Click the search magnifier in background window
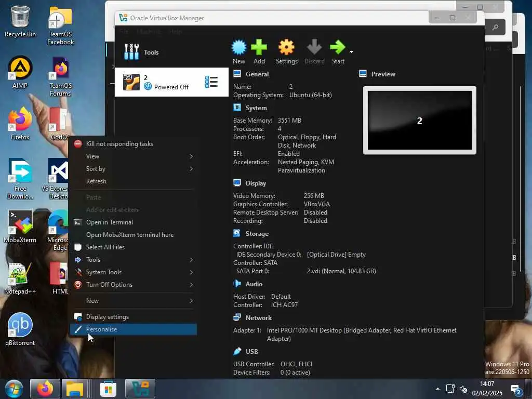Viewport: 532px width, 399px height. point(495,27)
